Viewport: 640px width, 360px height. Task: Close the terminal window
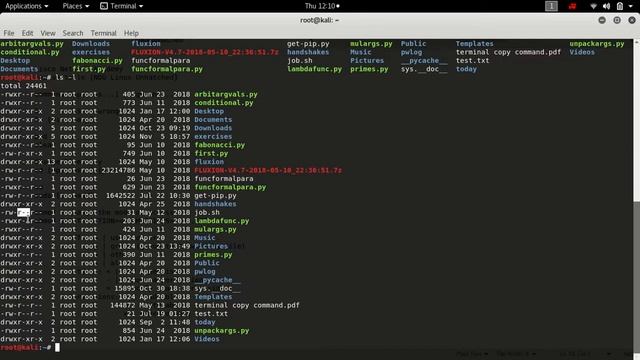coord(632,20)
